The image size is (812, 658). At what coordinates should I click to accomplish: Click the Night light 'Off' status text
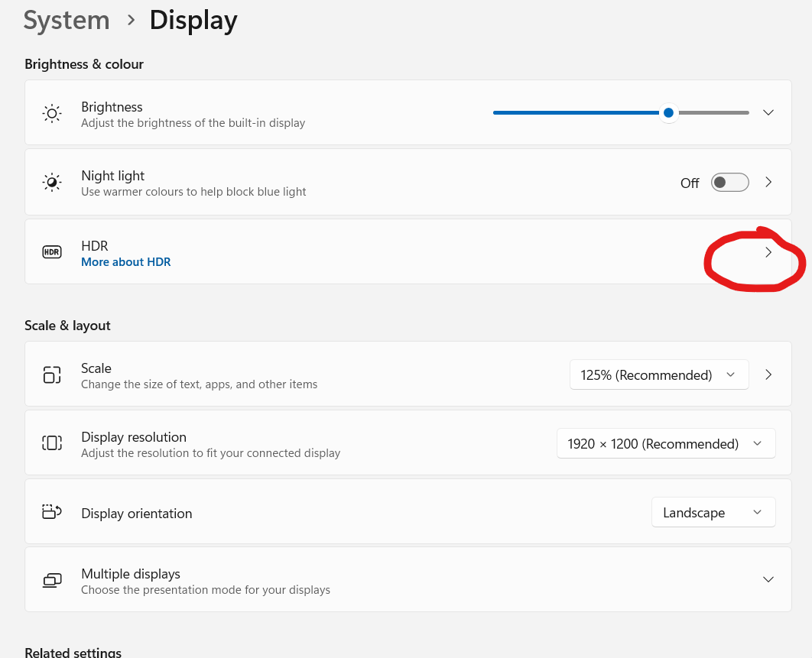[690, 183]
